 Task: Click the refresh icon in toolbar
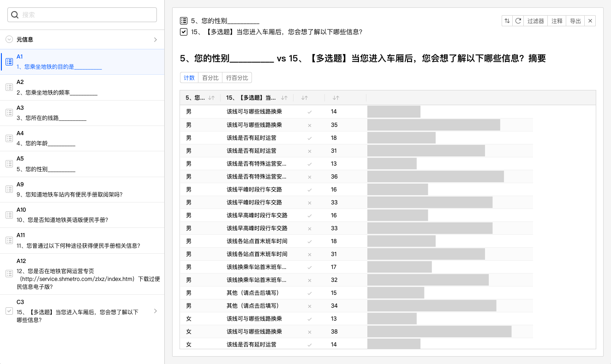point(518,21)
